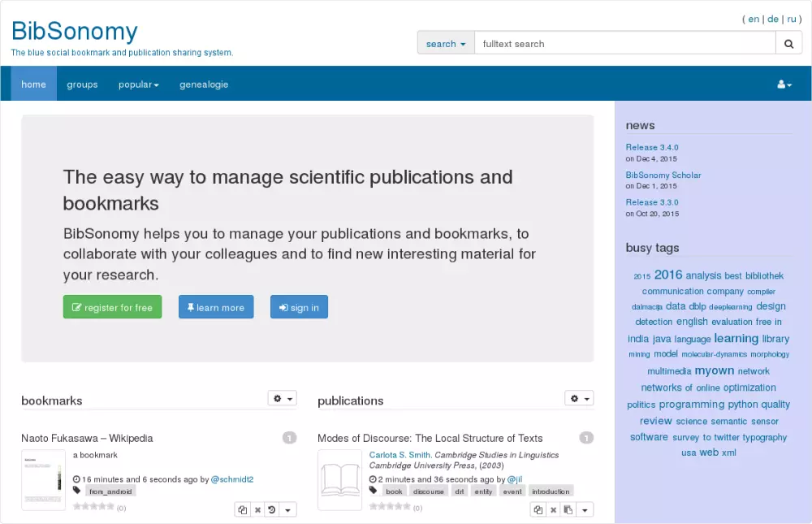Viewport: 812px width, 524px height.
Task: Open Modes of Discourse publication title
Action: 430,439
